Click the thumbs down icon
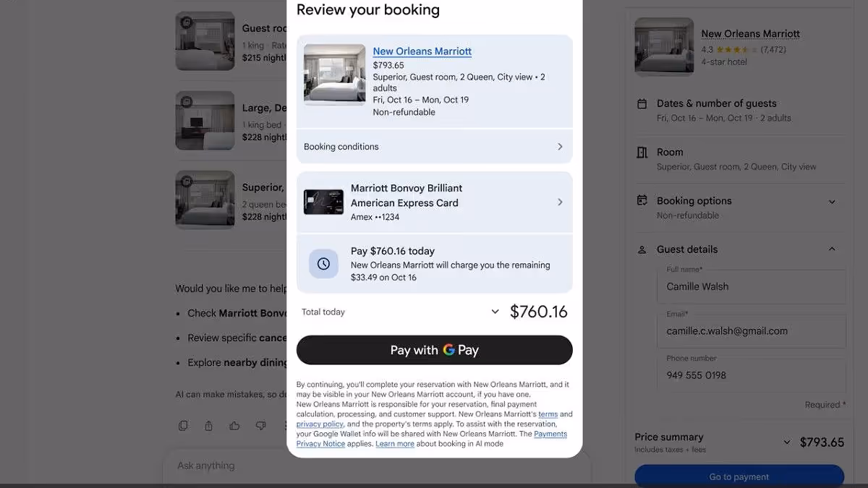Viewport: 868px width, 488px height. pyautogui.click(x=260, y=426)
